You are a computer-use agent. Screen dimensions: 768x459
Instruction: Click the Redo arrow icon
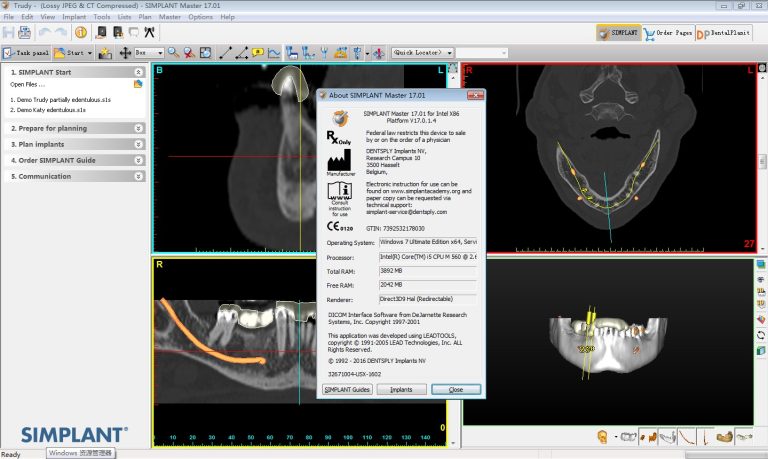(61, 32)
